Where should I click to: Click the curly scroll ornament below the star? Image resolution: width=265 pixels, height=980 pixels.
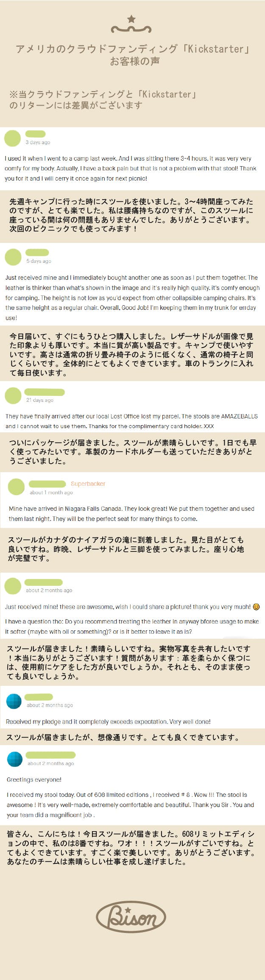coord(131,29)
